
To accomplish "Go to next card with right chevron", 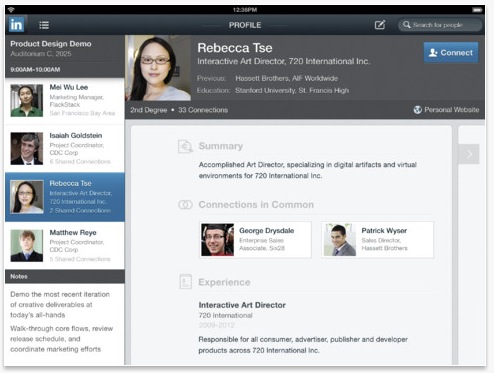I will (469, 154).
